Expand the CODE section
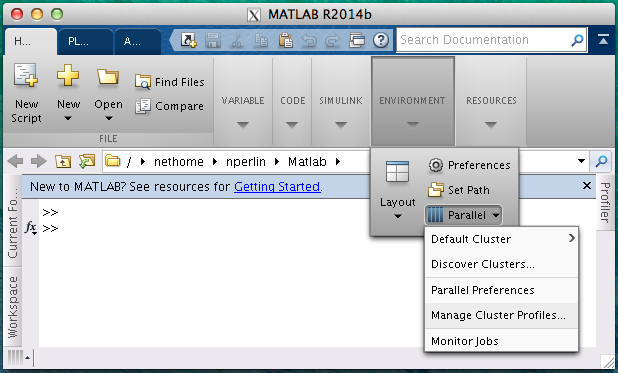Screen dimensions: 618x373 292,125
